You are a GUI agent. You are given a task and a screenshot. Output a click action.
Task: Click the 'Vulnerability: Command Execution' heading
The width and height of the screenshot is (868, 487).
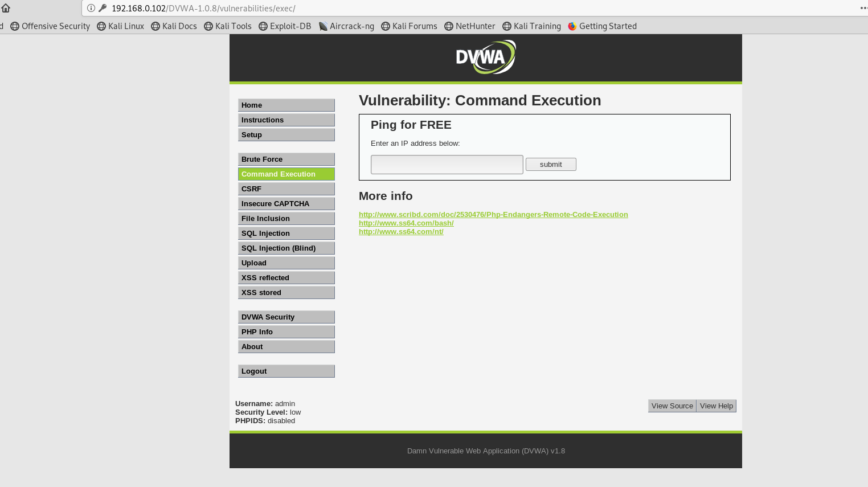(x=480, y=100)
